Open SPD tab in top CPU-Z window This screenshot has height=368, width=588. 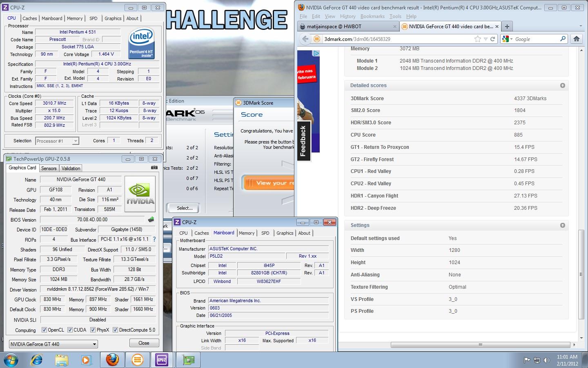pyautogui.click(x=94, y=18)
